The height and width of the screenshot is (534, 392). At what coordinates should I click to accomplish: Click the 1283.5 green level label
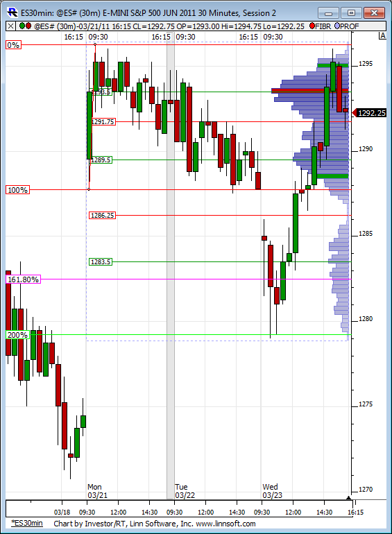coord(101,261)
